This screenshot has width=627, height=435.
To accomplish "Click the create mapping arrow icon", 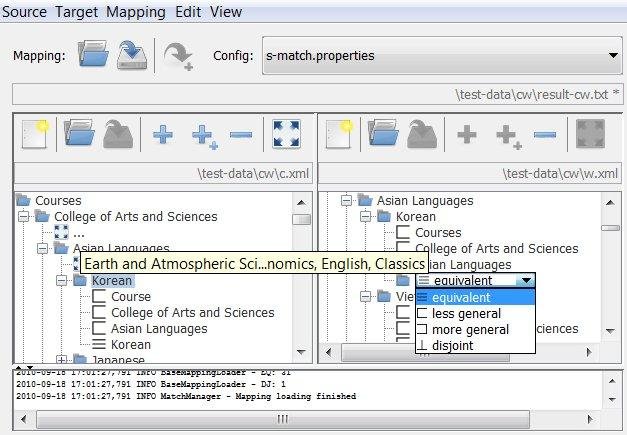I will (x=178, y=56).
